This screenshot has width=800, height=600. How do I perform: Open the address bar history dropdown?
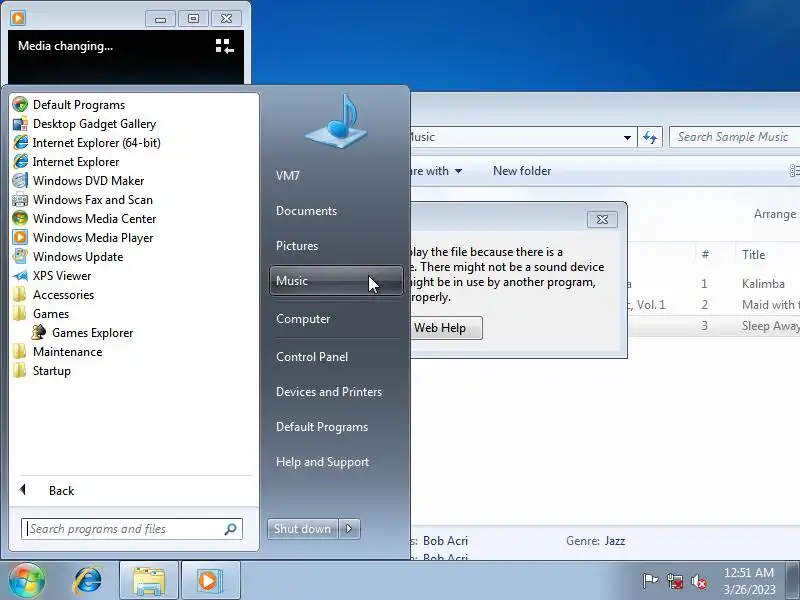click(x=627, y=137)
